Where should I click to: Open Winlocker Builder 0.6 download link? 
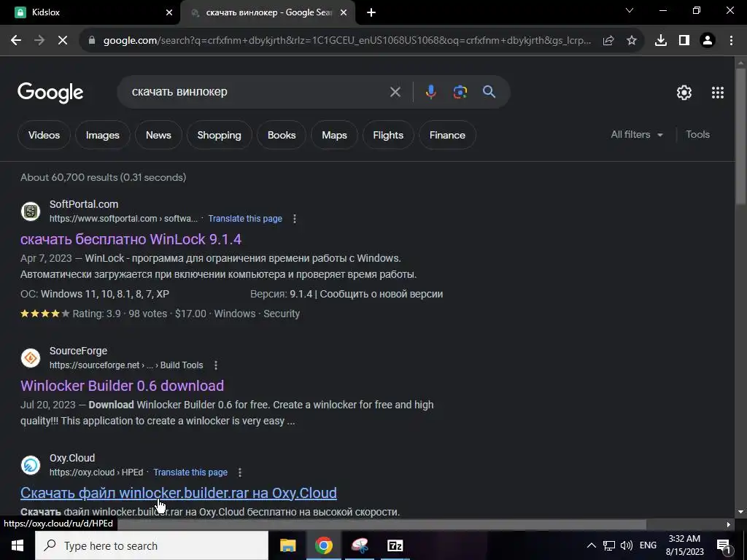tap(122, 386)
